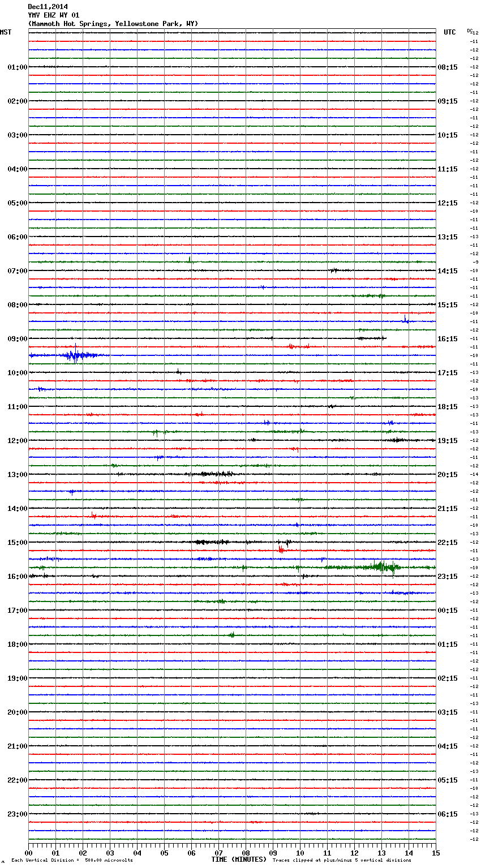Click the 10:15 UTC time label

click(448, 135)
